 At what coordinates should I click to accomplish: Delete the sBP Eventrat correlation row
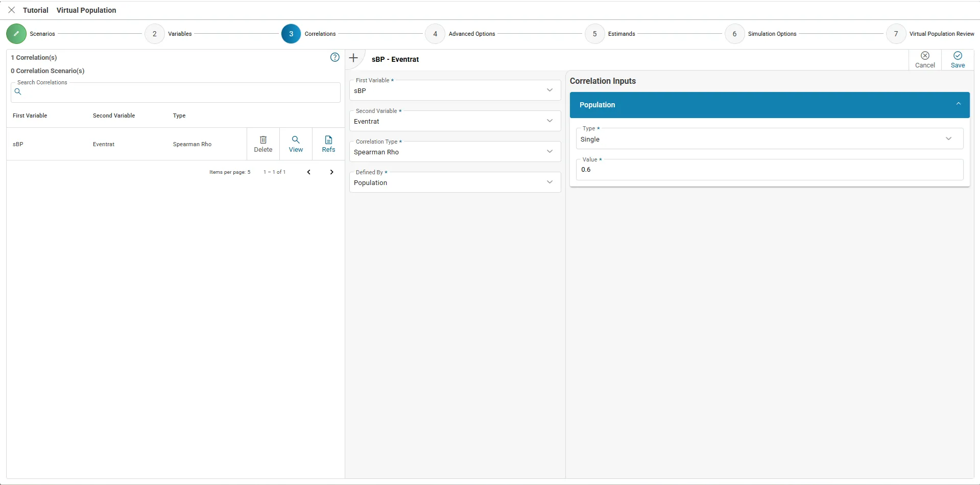tap(263, 144)
